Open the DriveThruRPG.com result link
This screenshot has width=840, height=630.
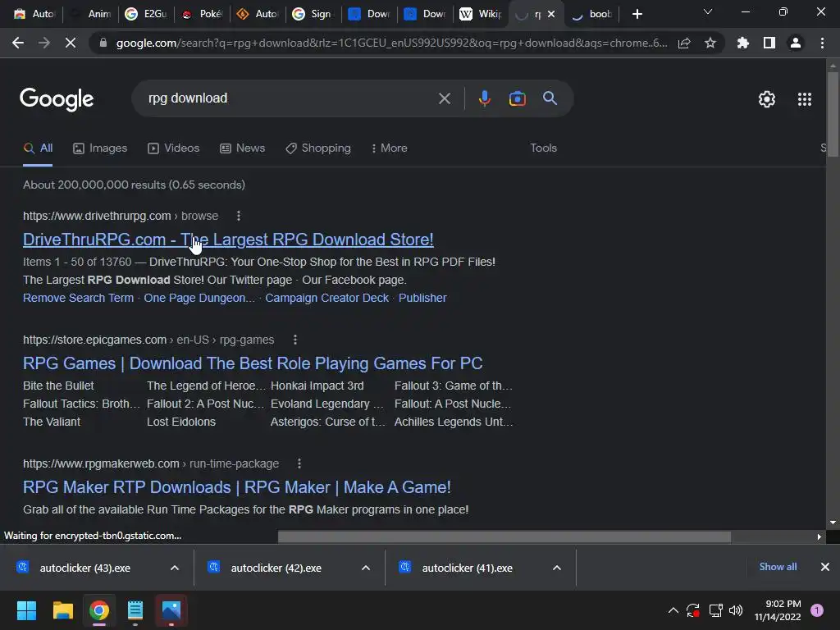point(228,240)
